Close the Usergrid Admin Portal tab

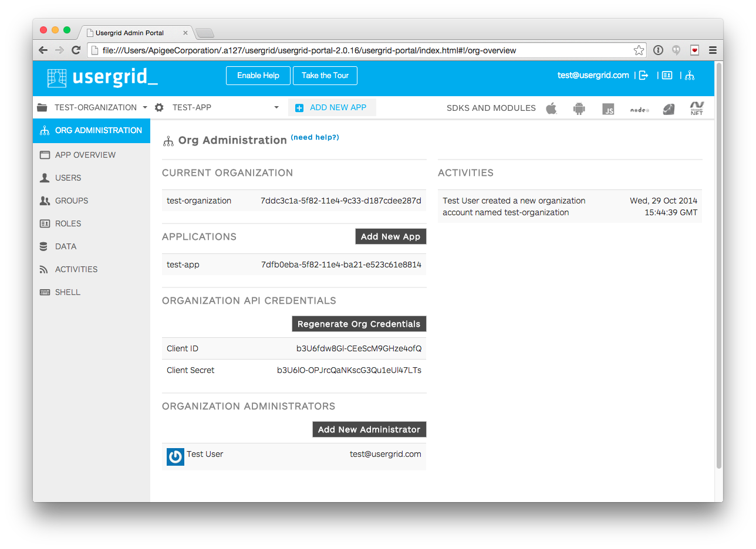(x=185, y=33)
